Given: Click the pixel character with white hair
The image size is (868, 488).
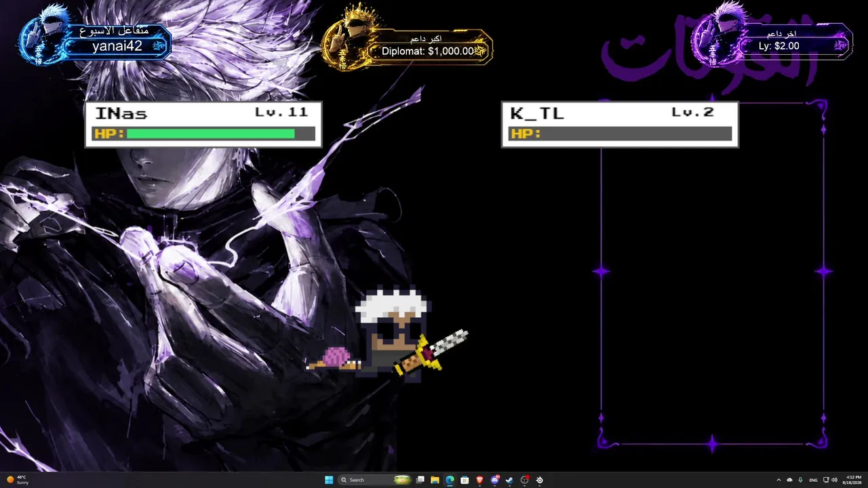Looking at the screenshot, I should point(391,334).
